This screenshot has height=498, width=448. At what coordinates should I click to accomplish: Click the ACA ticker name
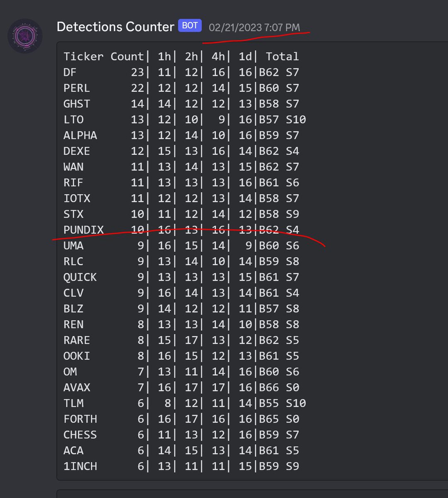coord(73,451)
